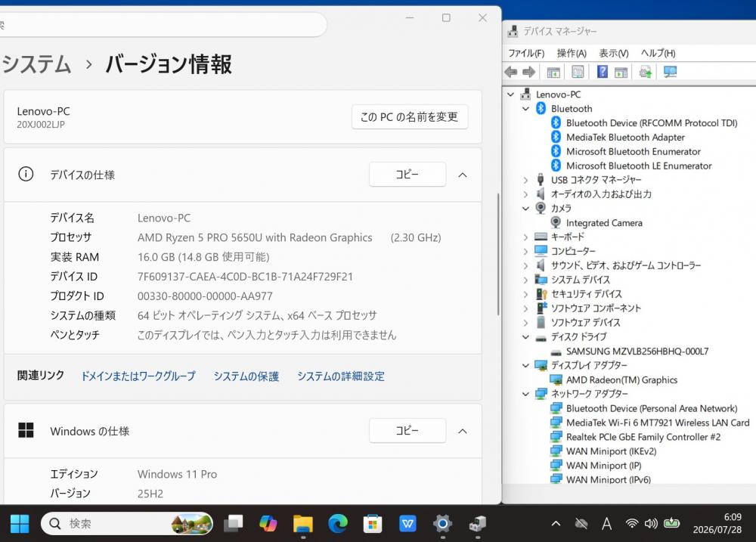Viewport: 756px width, 542px height.
Task: Select MediaTek Wi-Fi 6 MT7921 Wireless LAN Card
Action: (658, 423)
